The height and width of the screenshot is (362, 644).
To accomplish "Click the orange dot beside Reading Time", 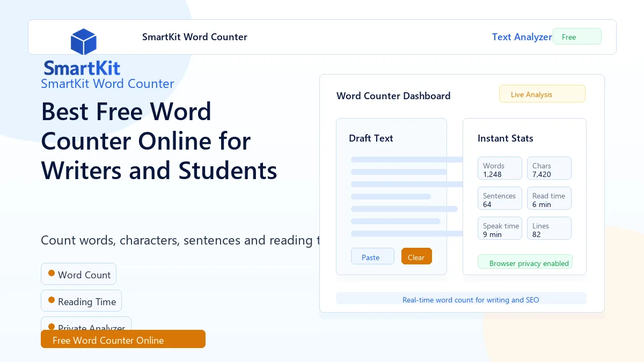I will click(52, 300).
